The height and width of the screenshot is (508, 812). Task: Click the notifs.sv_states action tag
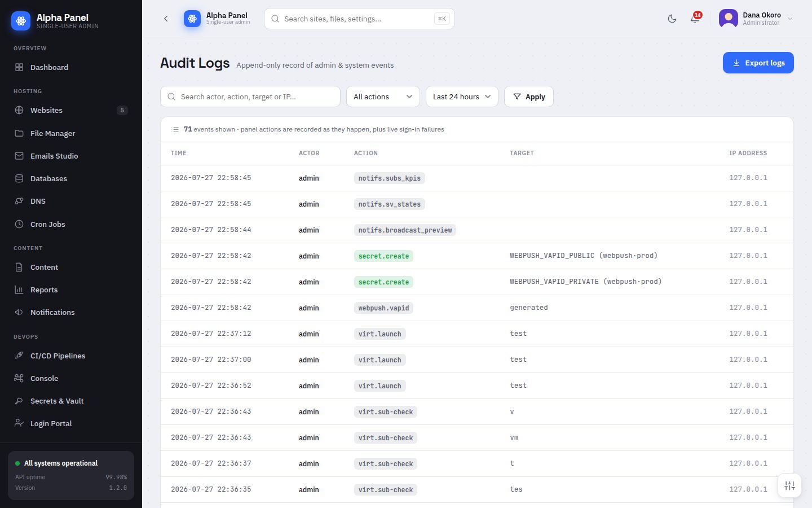click(389, 204)
